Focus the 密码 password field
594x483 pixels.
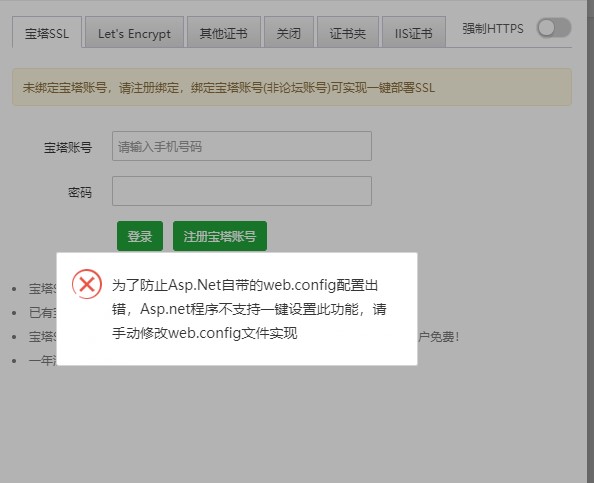(x=242, y=191)
